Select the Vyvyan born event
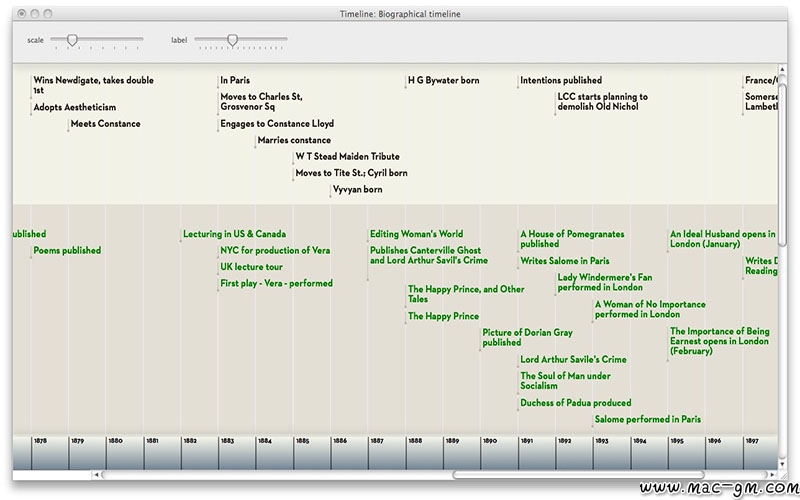This screenshot has width=800, height=500. (x=357, y=189)
